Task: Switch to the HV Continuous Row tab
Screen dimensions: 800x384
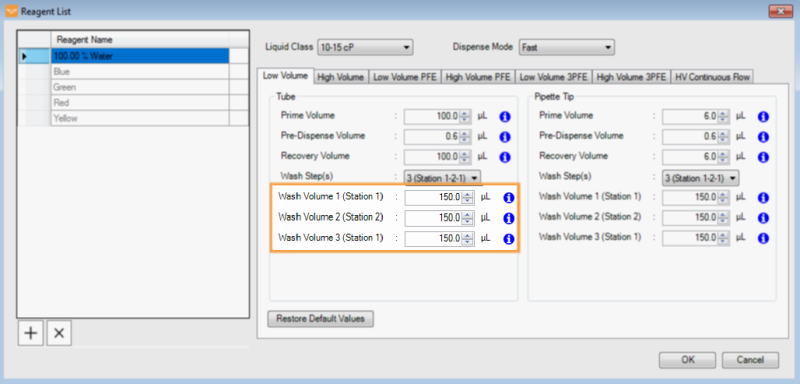Action: pos(712,77)
